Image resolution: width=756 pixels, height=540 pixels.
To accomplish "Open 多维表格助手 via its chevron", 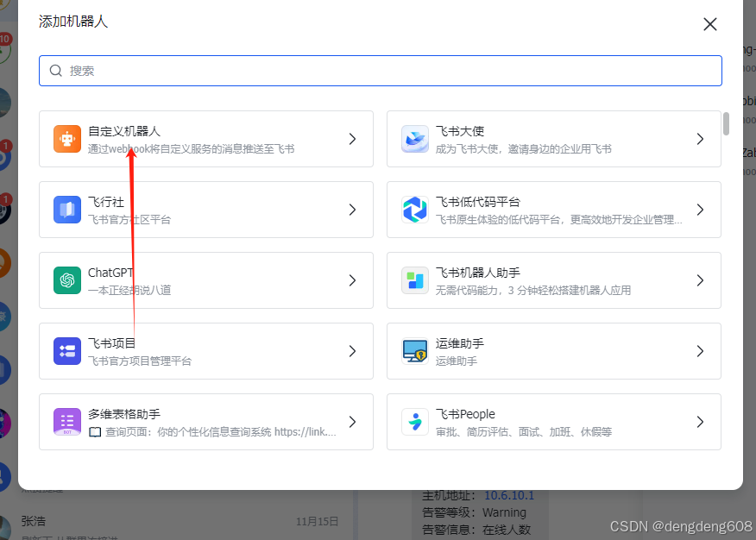I will tap(352, 422).
